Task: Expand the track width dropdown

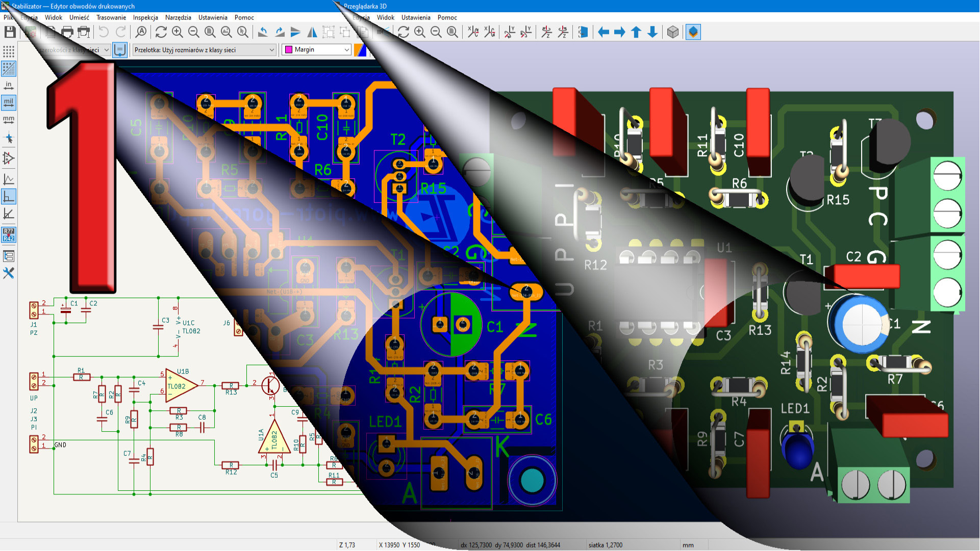Action: (106, 50)
